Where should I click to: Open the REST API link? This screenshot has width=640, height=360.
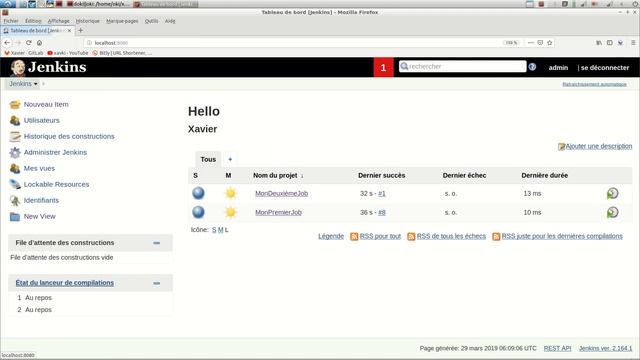click(557, 348)
